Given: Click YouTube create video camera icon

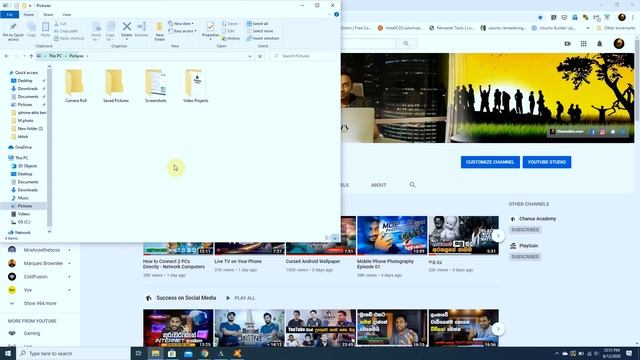Looking at the screenshot, I should point(567,44).
